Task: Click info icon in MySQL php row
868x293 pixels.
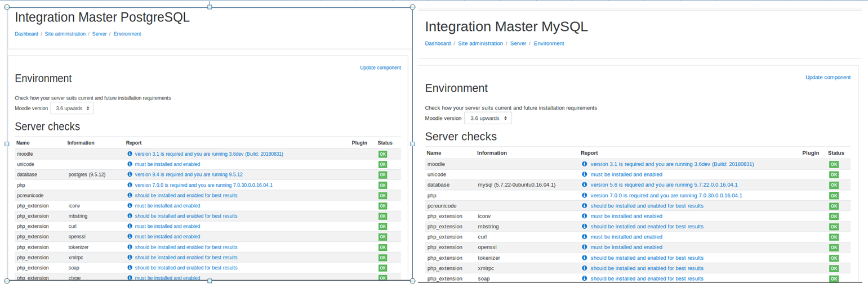Action: [585, 195]
